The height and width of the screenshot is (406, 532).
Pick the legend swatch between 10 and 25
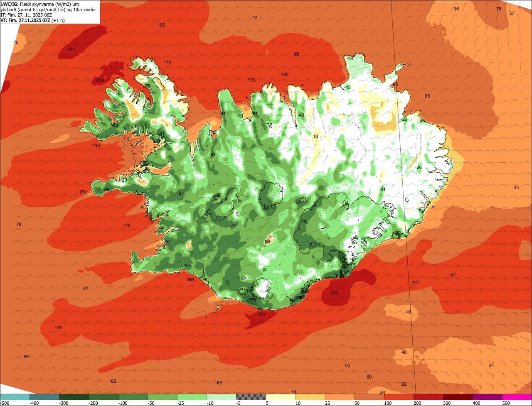pos(310,397)
